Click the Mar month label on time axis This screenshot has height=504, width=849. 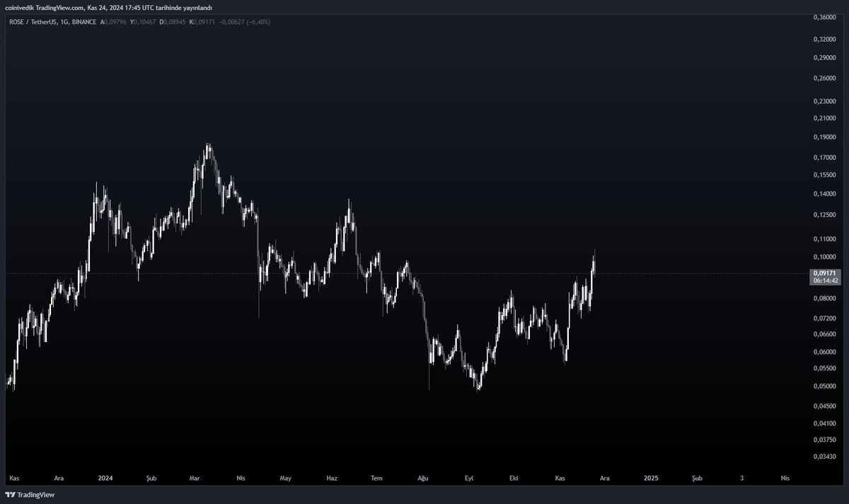(x=195, y=479)
